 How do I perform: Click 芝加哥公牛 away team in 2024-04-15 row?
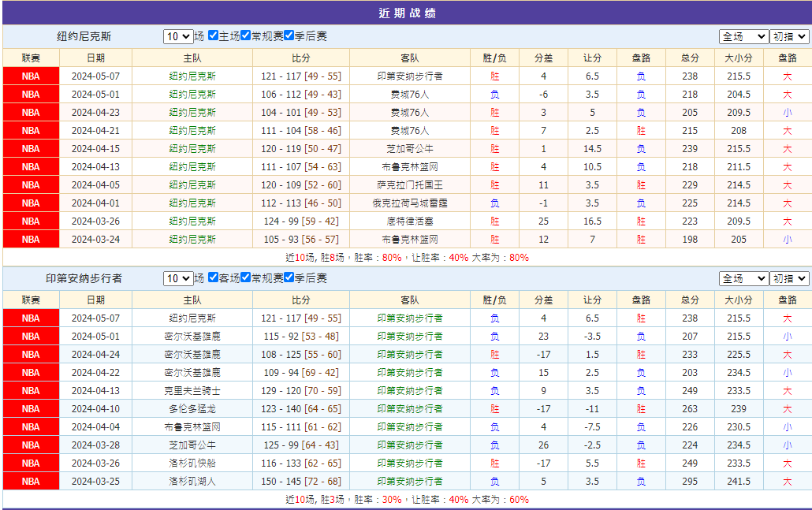coord(410,149)
